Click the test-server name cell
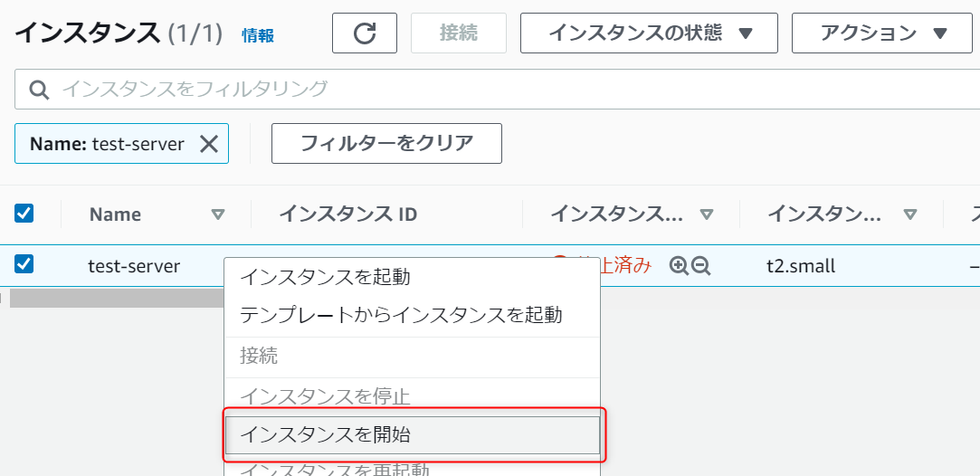This screenshot has width=980, height=476. pos(134,266)
